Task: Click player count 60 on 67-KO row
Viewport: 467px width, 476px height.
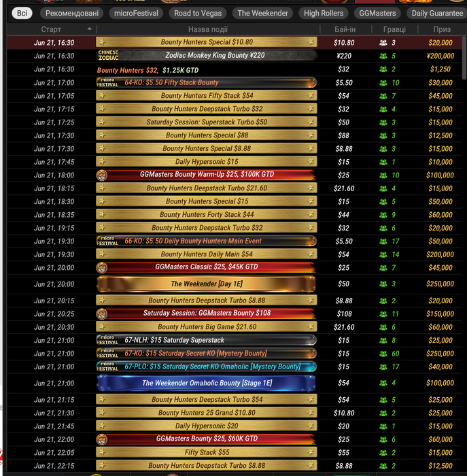Action: point(396,354)
